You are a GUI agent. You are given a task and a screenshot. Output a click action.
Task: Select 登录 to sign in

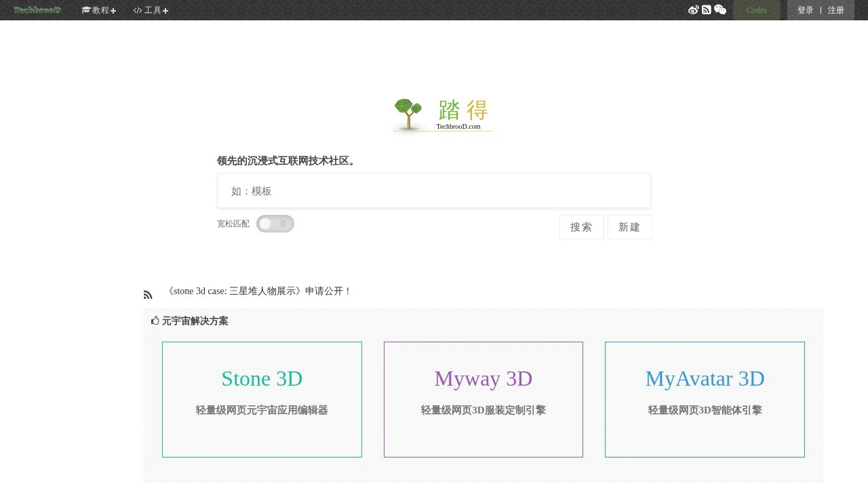[x=804, y=10]
